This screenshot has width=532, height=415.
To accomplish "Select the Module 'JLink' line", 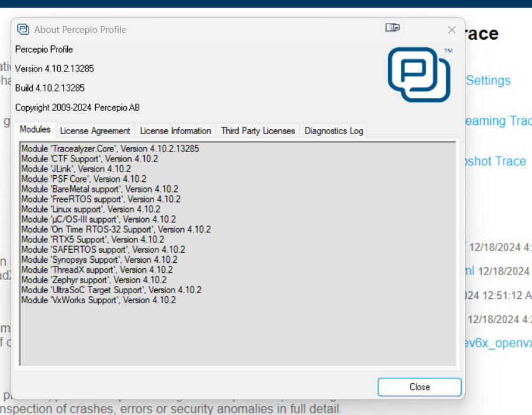I will (76, 169).
